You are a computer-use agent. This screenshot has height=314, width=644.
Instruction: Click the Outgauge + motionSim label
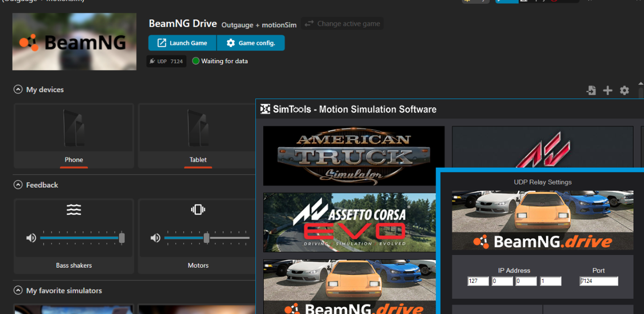pyautogui.click(x=259, y=25)
